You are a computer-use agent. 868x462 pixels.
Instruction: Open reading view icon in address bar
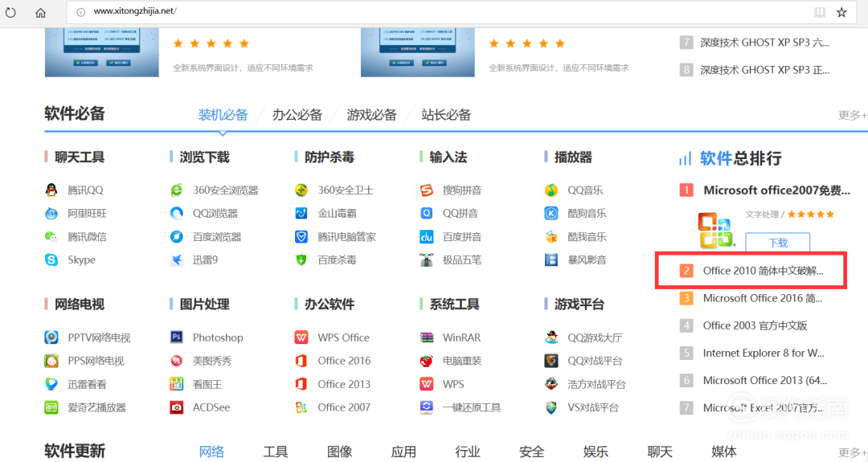[820, 12]
